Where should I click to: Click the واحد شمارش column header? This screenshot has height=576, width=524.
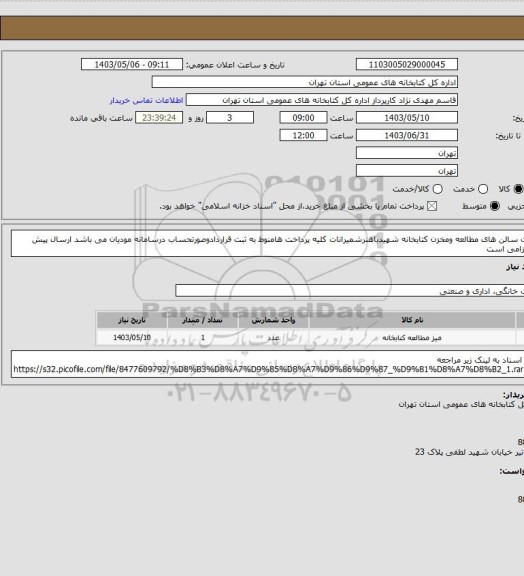coord(273,320)
